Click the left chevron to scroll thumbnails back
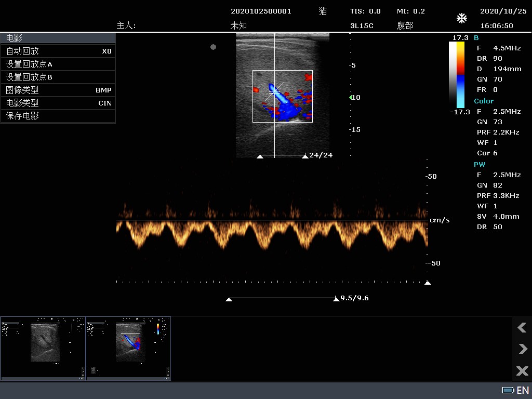 522,328
